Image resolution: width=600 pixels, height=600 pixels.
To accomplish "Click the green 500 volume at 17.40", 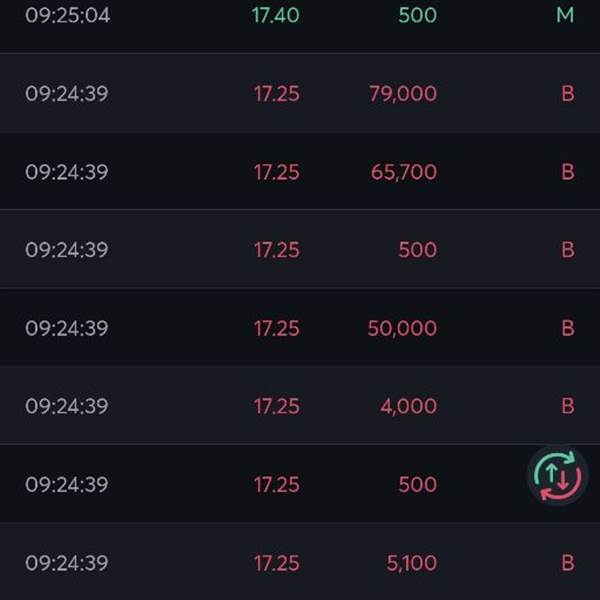I will click(x=417, y=15).
